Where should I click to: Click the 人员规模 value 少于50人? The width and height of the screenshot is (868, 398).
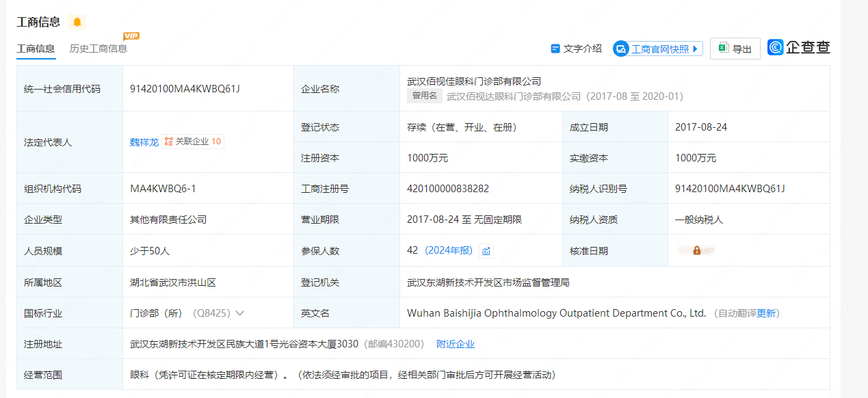click(x=150, y=251)
